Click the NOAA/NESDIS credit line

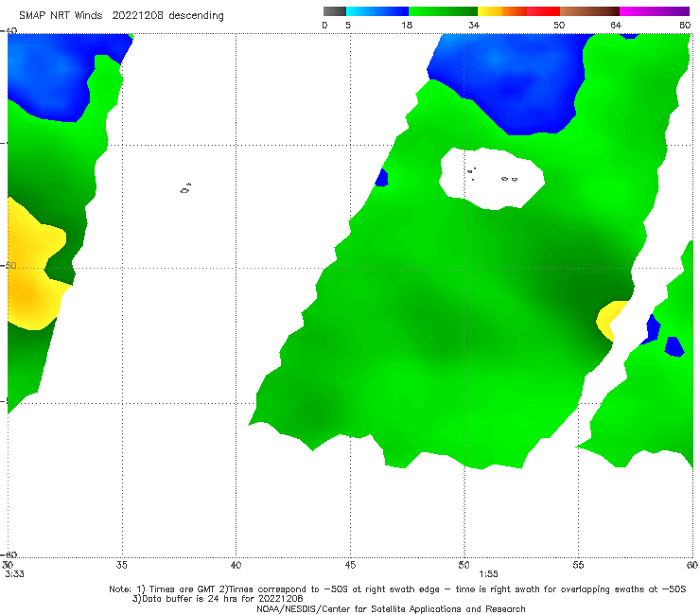click(391, 608)
